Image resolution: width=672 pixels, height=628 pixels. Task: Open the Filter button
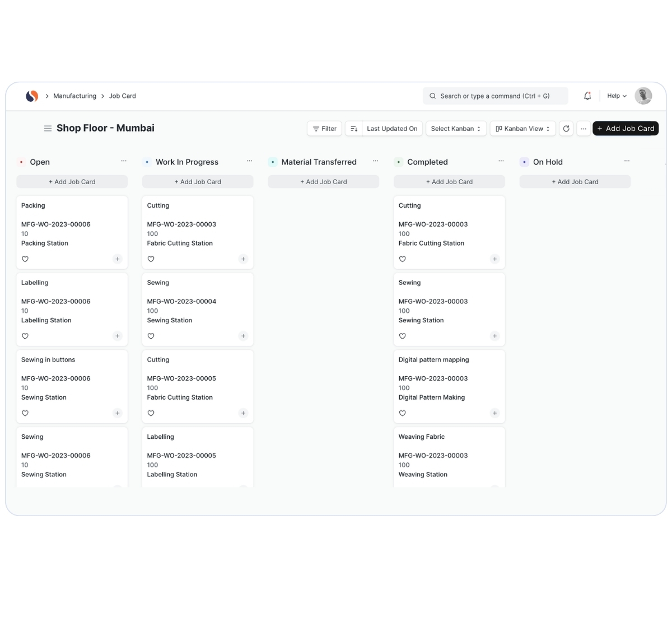click(324, 129)
